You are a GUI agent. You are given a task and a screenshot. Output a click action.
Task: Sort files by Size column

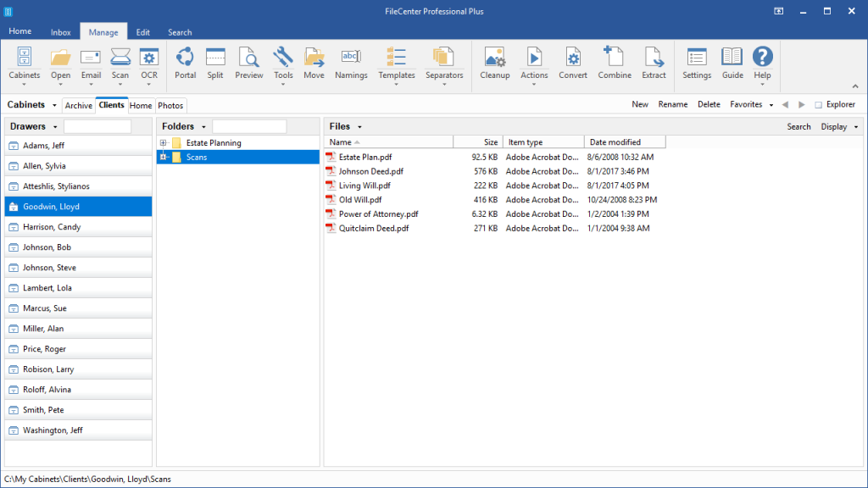tap(478, 142)
